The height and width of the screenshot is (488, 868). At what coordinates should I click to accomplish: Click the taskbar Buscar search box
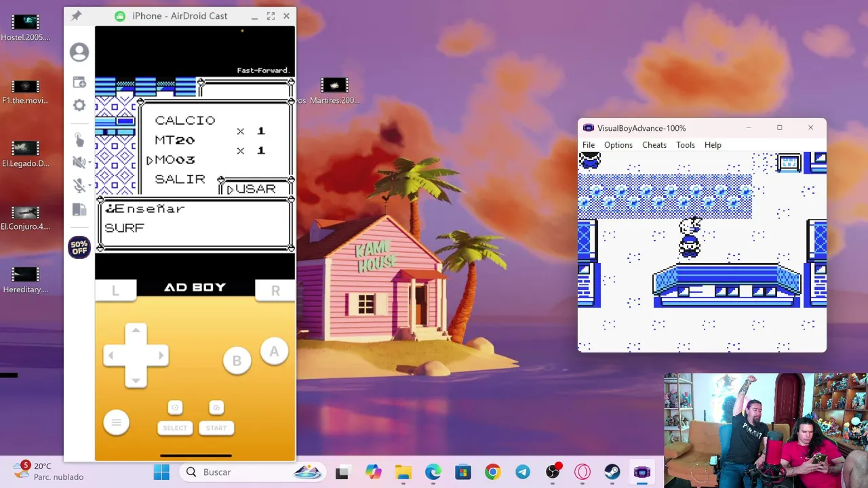(x=252, y=472)
